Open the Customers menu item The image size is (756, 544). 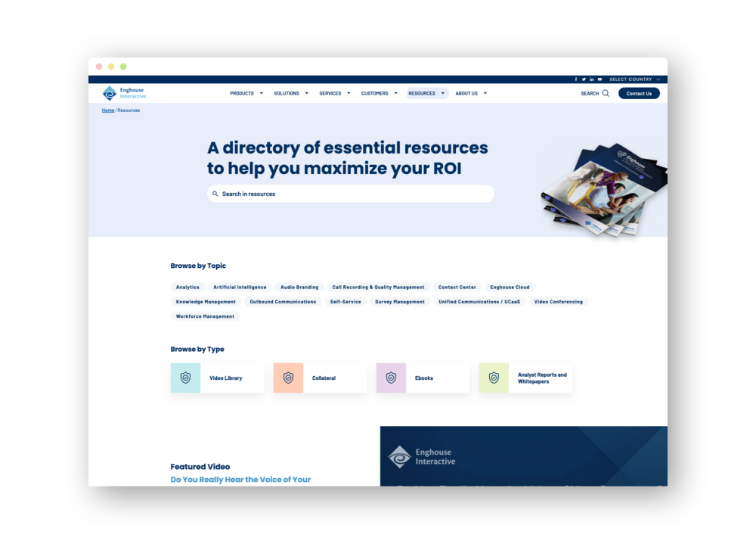click(x=374, y=94)
